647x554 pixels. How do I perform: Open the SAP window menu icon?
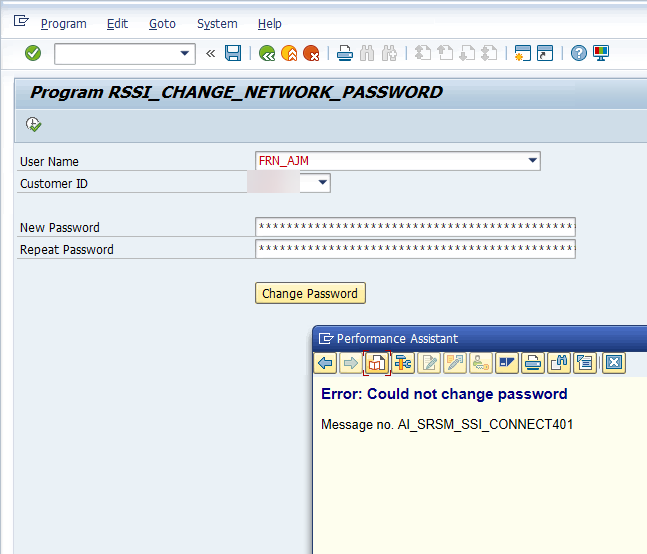coord(21,21)
